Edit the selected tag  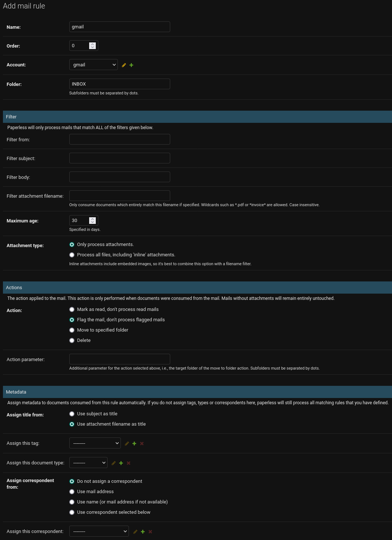point(127,443)
